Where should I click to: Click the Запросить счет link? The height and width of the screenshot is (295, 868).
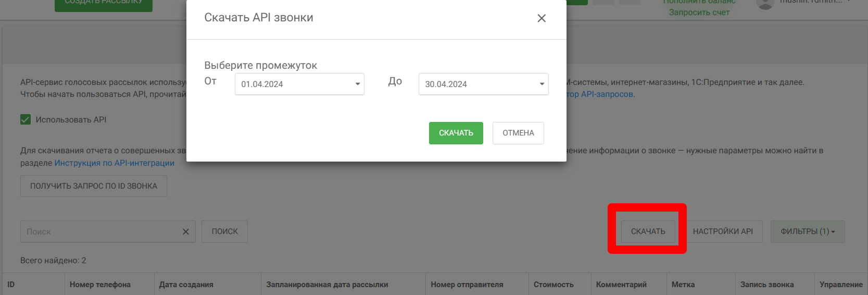699,13
